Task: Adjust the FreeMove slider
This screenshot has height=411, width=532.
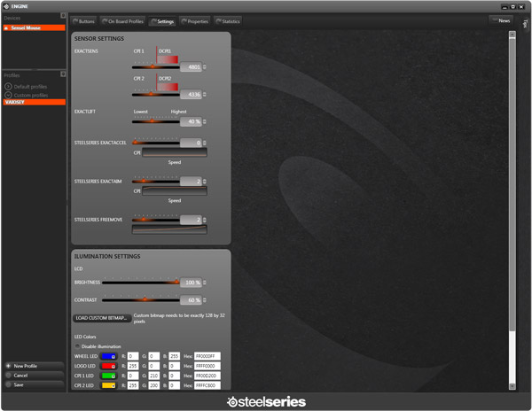Action: [156, 220]
